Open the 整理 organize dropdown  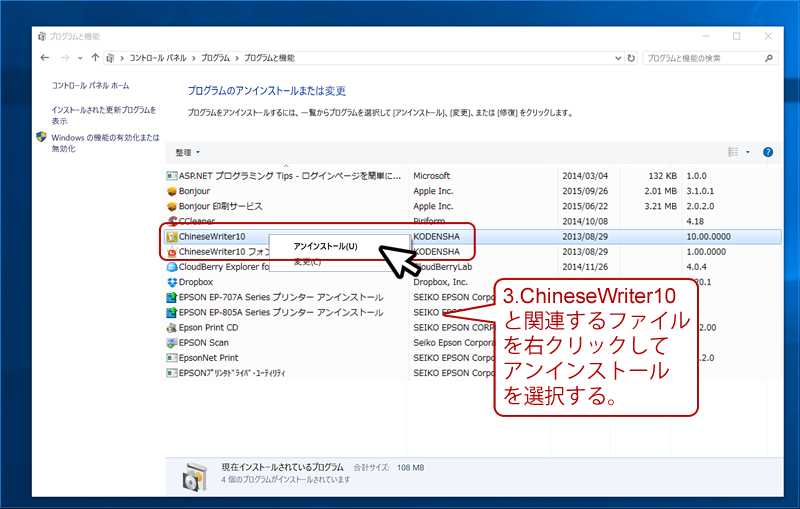[188, 152]
